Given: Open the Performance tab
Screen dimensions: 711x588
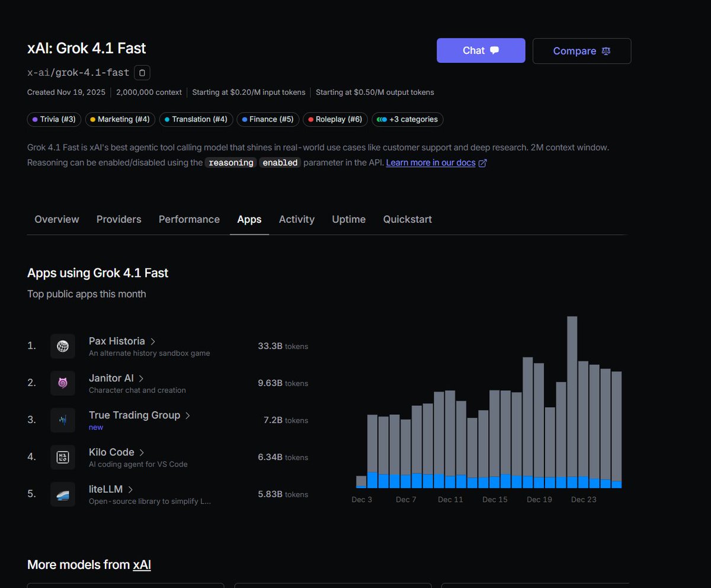Looking at the screenshot, I should [x=189, y=219].
